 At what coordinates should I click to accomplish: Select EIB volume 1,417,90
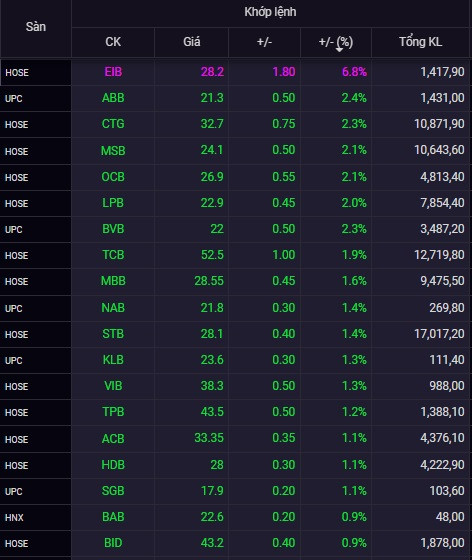tap(442, 72)
